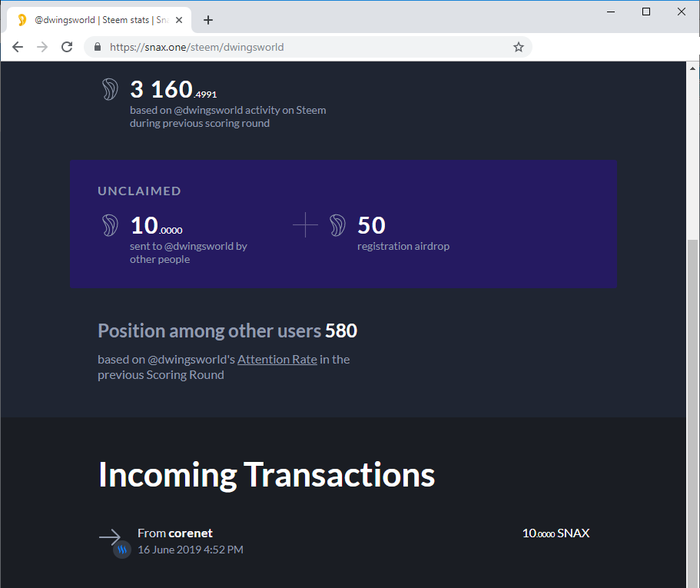Reload the page with the refresh icon
The image size is (700, 588).
pos(67,47)
